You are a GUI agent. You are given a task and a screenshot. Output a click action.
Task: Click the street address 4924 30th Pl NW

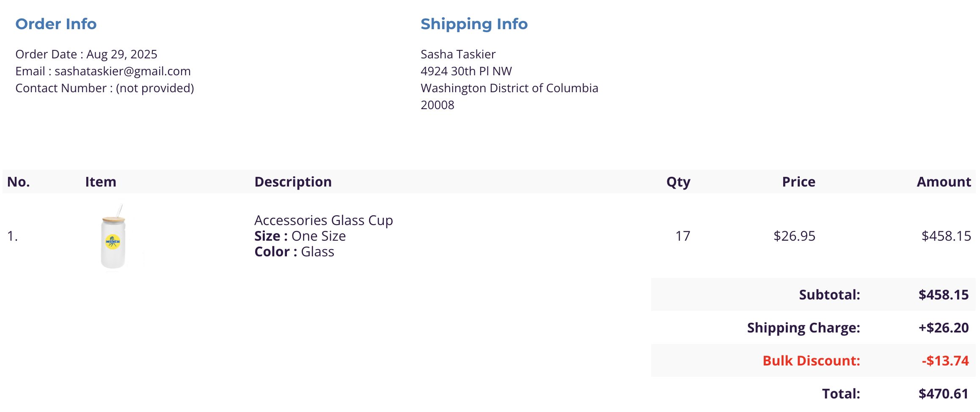[466, 71]
